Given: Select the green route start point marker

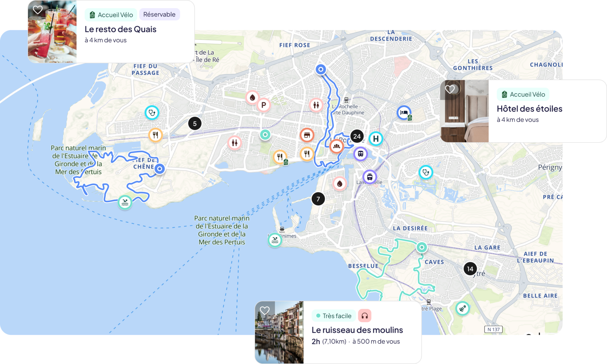Looking at the screenshot, I should [421, 247].
